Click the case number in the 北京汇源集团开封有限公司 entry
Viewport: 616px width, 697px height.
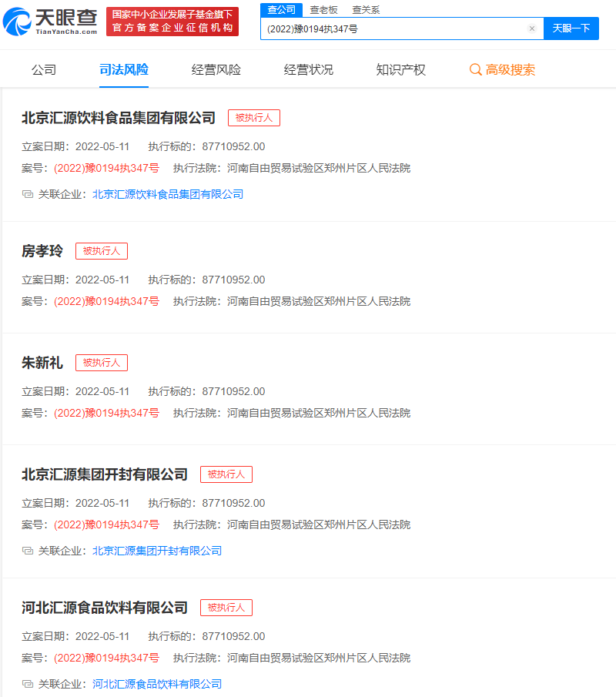[x=107, y=524]
